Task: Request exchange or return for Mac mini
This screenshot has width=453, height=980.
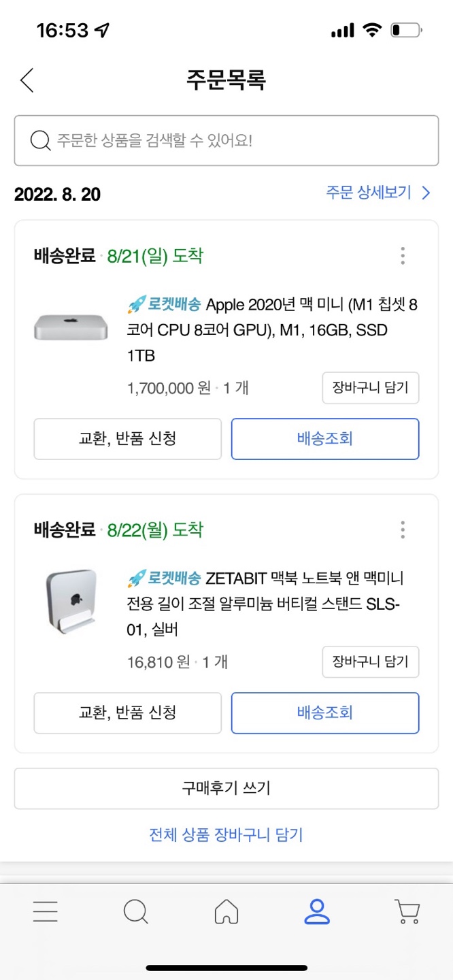Action: coord(128,439)
